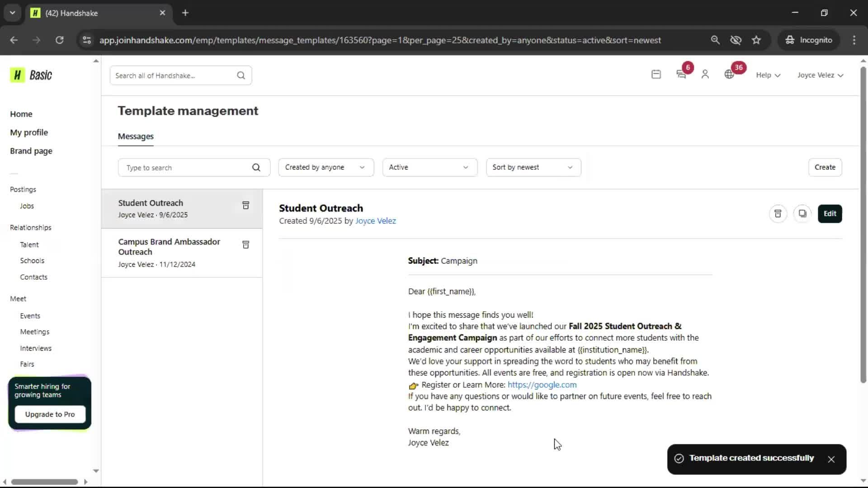The width and height of the screenshot is (868, 488).
Task: Expand the Created by anyone dropdown
Action: coord(326,167)
